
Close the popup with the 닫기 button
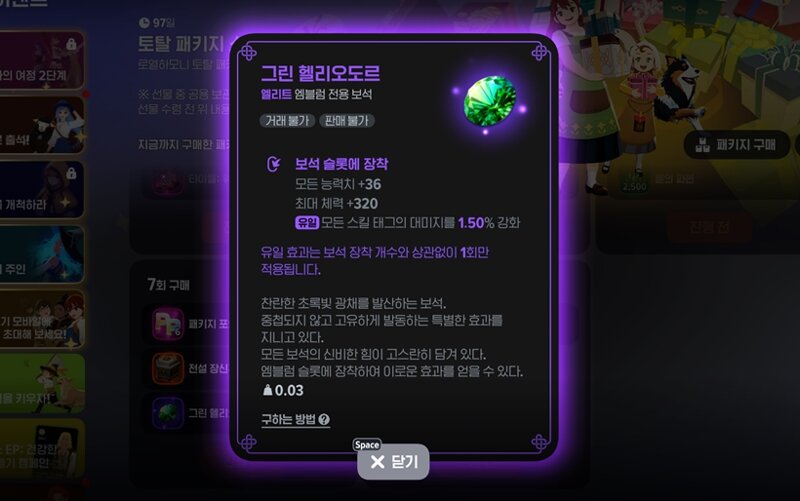(393, 462)
